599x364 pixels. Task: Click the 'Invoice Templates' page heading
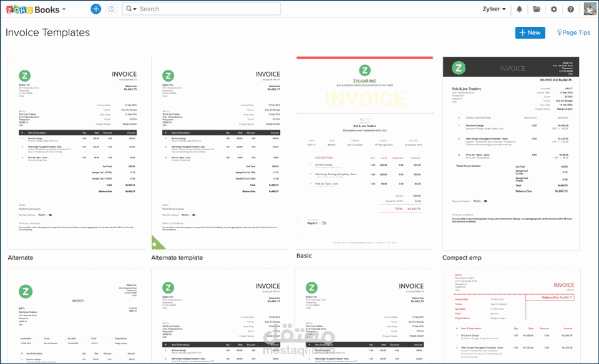point(48,32)
